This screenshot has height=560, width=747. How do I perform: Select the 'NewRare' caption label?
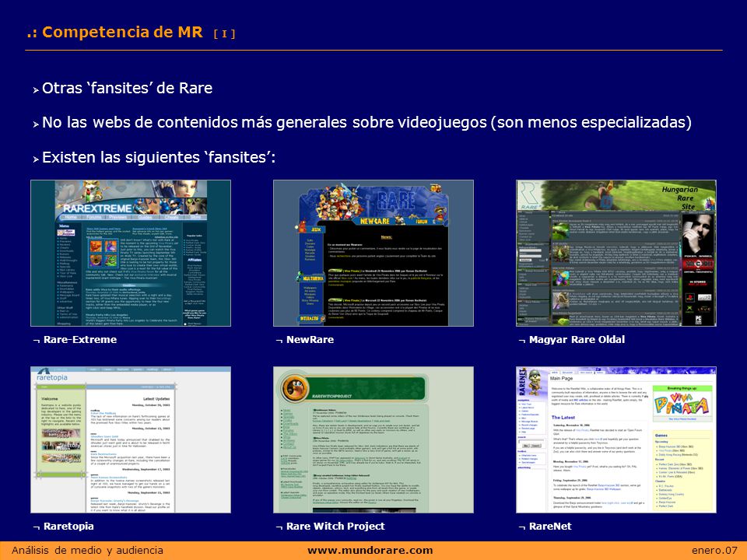pyautogui.click(x=310, y=340)
